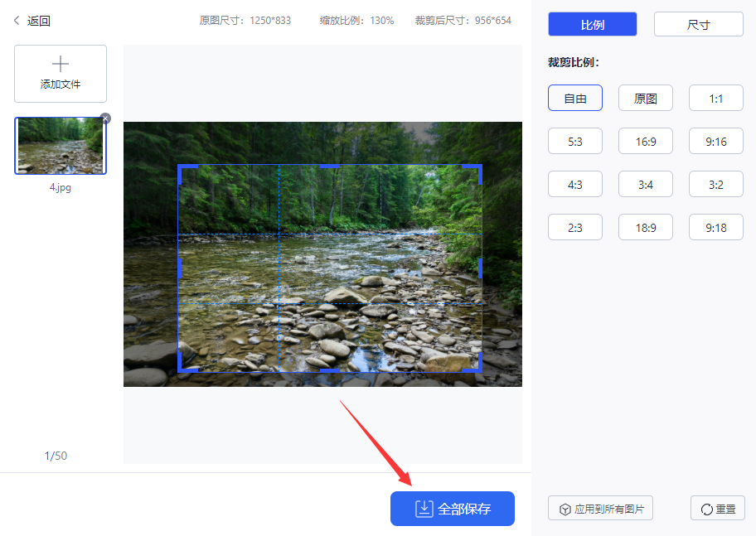The image size is (756, 536).
Task: Click the bottom-middle crop edge handle
Action: (x=330, y=370)
